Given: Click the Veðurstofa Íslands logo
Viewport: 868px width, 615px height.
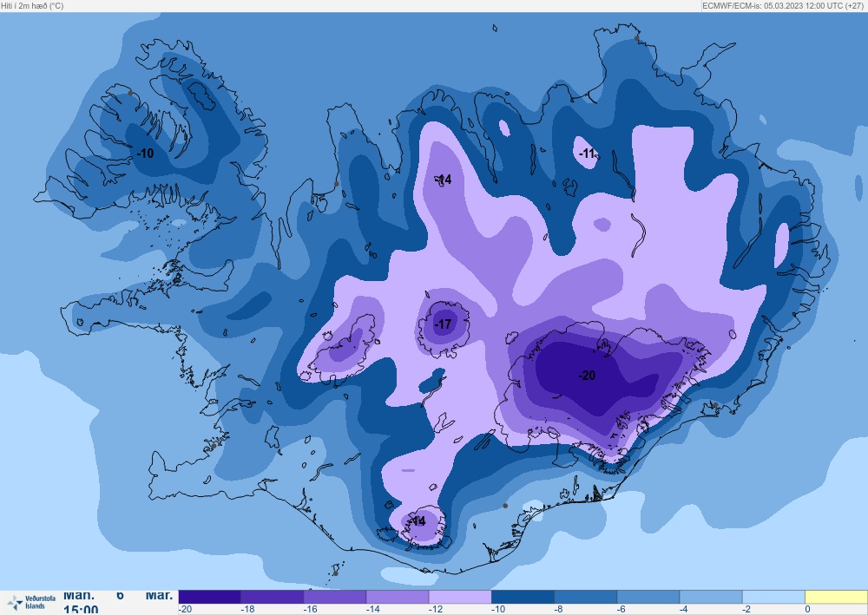Looking at the screenshot, I should tap(31, 602).
